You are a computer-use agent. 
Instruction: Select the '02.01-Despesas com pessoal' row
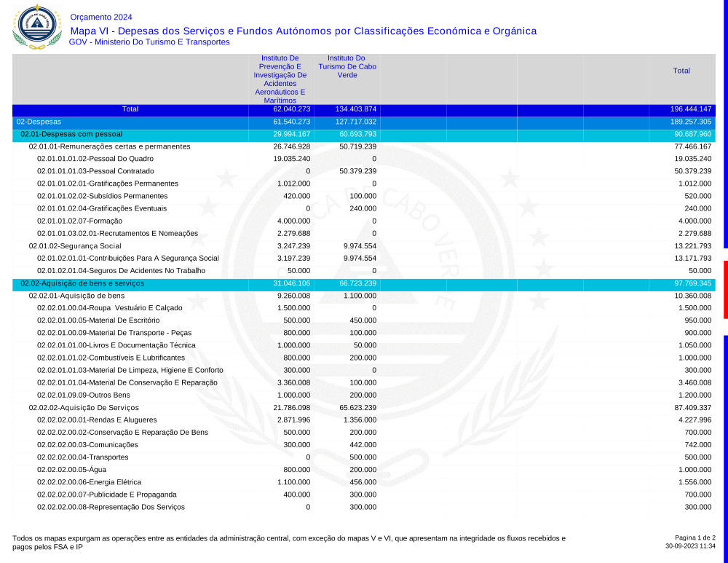71,134
